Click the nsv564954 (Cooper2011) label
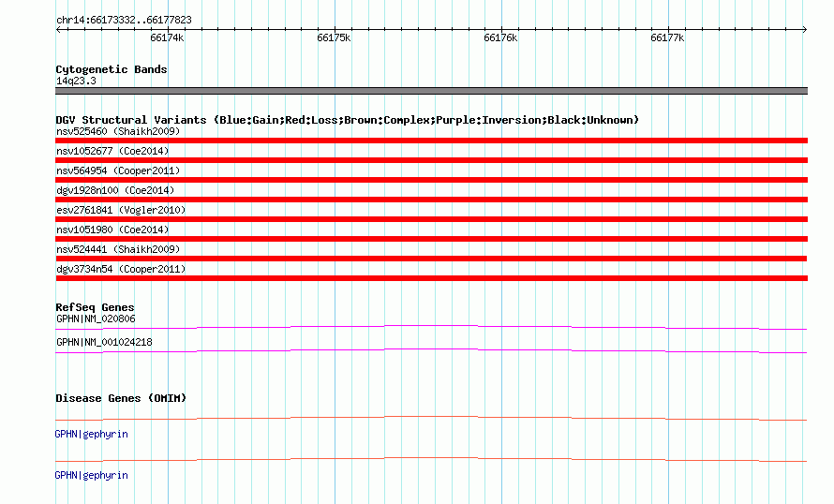The image size is (834, 504). click(118, 170)
